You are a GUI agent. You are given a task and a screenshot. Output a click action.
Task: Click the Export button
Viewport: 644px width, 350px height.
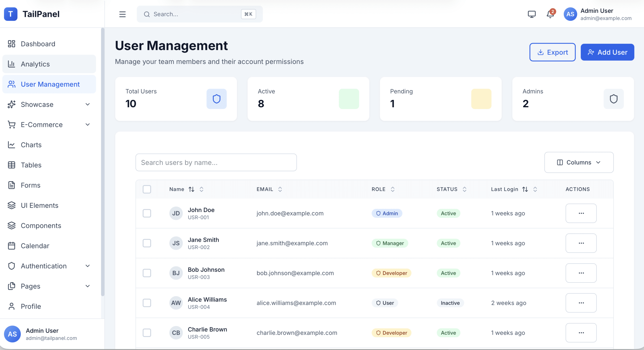tap(552, 52)
